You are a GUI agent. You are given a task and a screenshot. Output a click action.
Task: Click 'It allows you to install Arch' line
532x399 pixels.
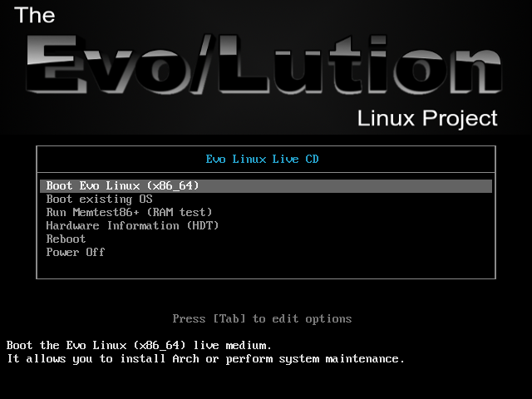[x=205, y=358]
